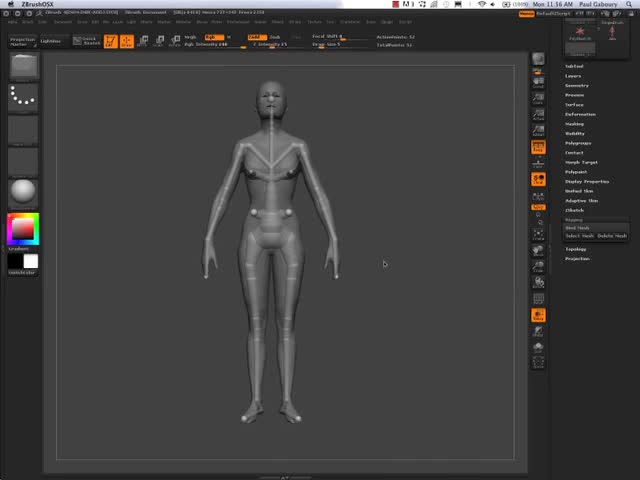Toggle Local transformations button
Viewport: 640px width, 480px height.
coord(538,180)
